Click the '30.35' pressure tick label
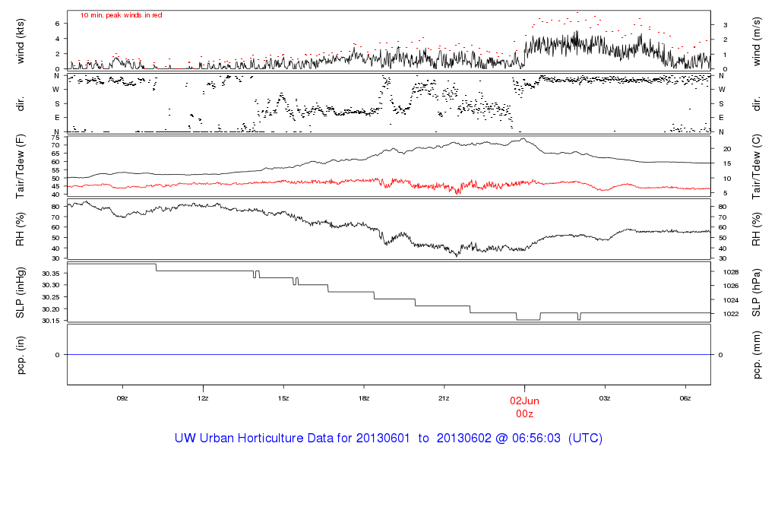The width and height of the screenshot is (778, 532). 51,274
